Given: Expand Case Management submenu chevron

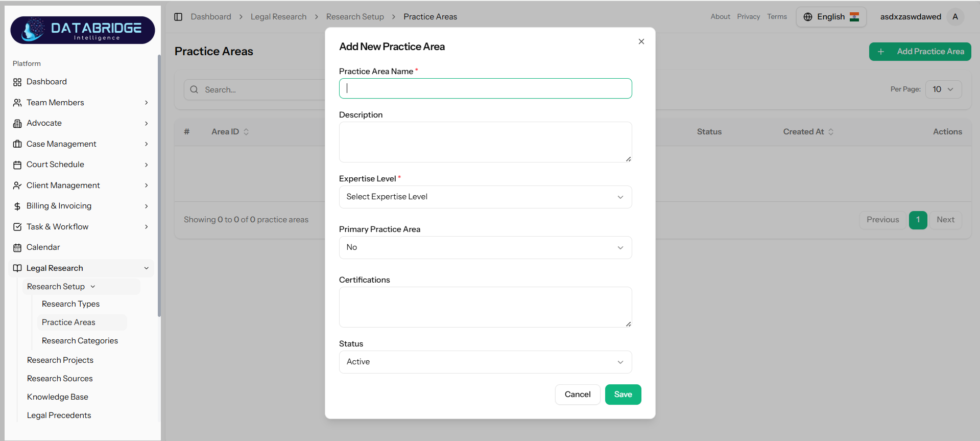Looking at the screenshot, I should (147, 144).
